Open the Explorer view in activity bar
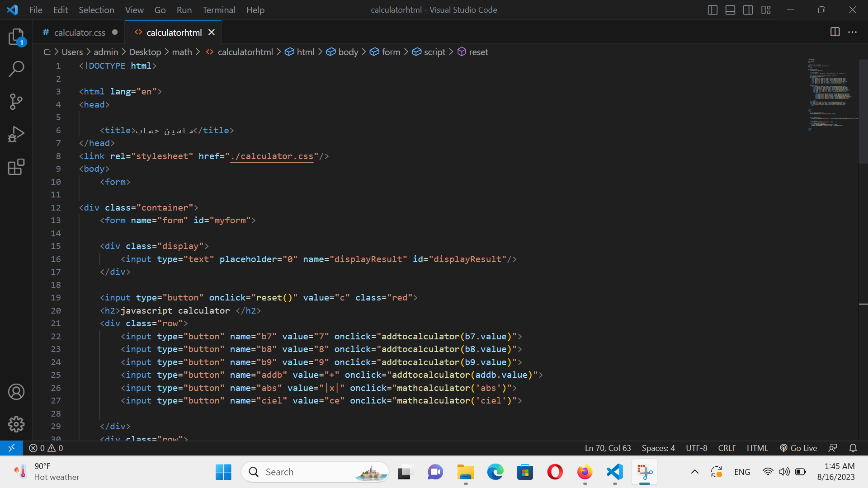This screenshot has height=488, width=868. [x=16, y=37]
